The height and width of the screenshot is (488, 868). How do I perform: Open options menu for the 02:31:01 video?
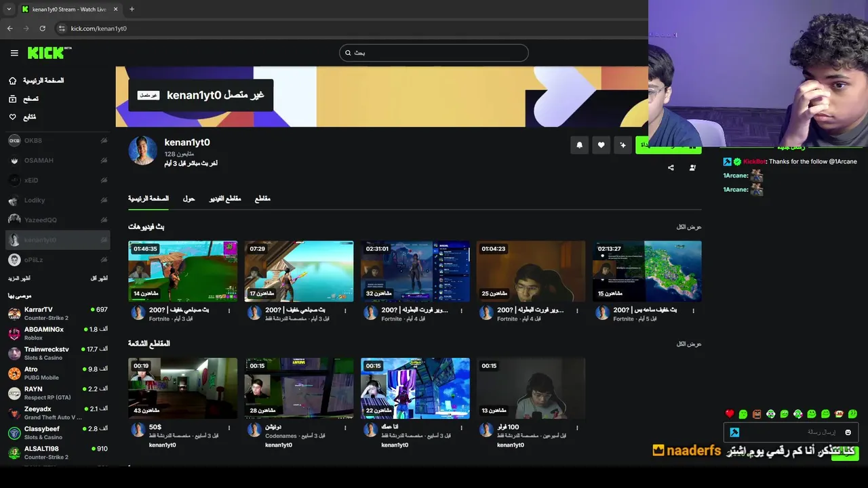(x=461, y=310)
